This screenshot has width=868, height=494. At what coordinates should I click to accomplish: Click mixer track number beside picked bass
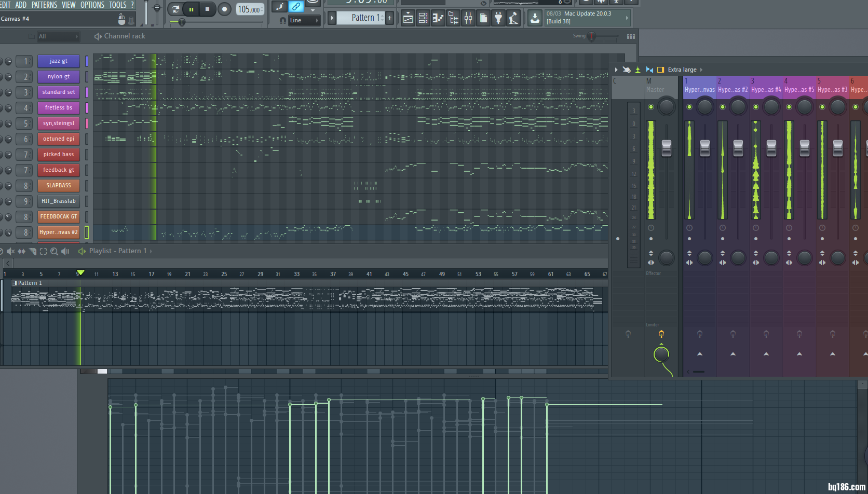coord(24,154)
